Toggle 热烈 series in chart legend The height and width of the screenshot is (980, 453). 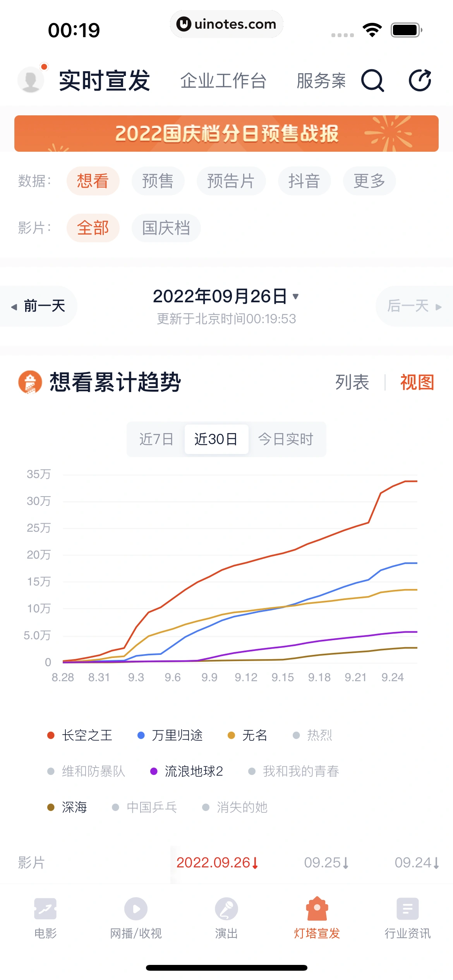312,735
